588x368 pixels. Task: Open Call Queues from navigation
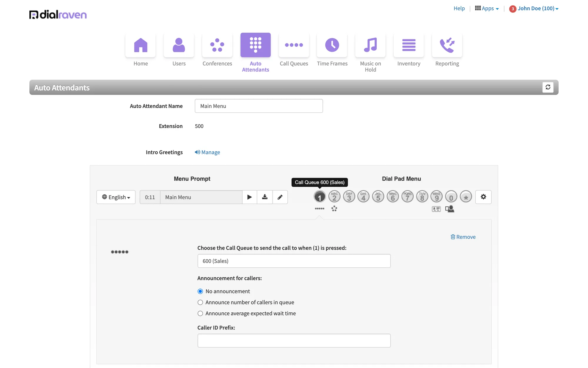294,45
